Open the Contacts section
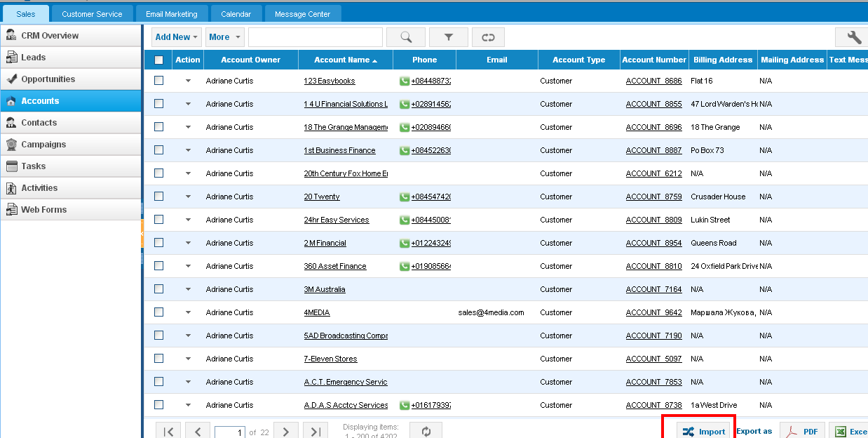The width and height of the screenshot is (868, 438). point(71,123)
